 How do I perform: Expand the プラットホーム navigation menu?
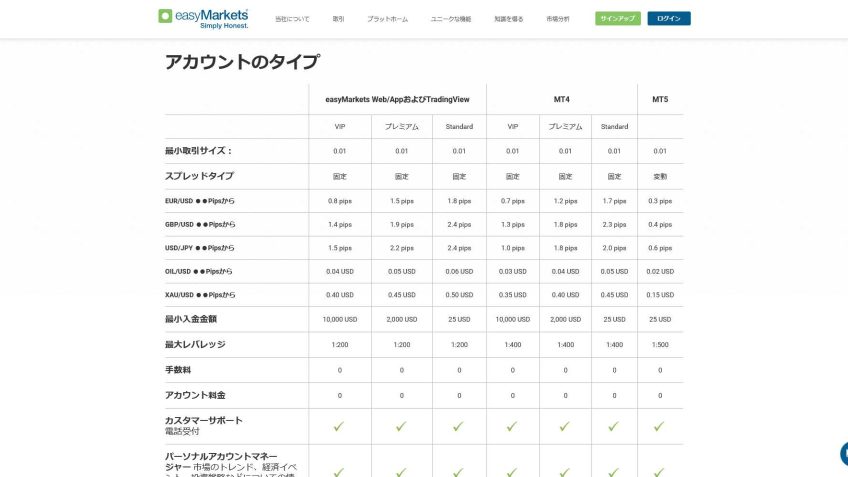click(x=387, y=19)
